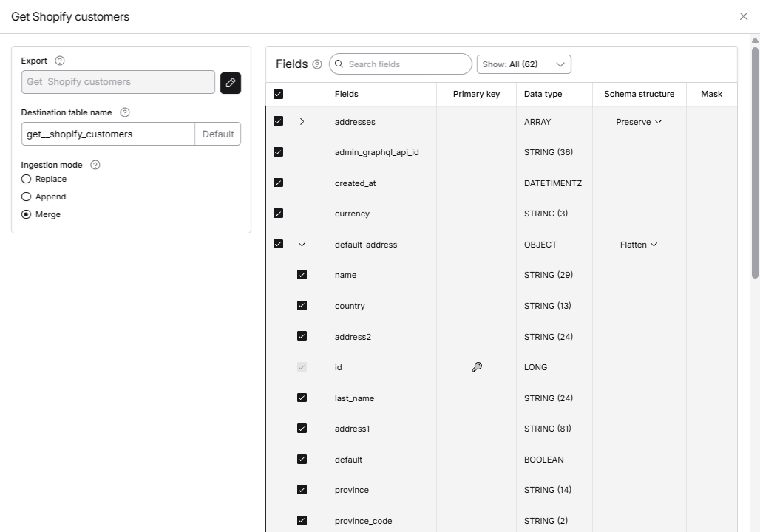Click the OBJECT data type cell

[x=540, y=245]
